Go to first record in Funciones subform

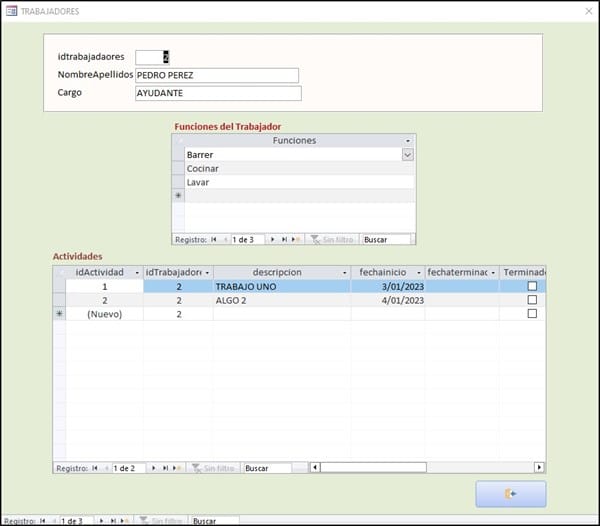click(x=214, y=239)
